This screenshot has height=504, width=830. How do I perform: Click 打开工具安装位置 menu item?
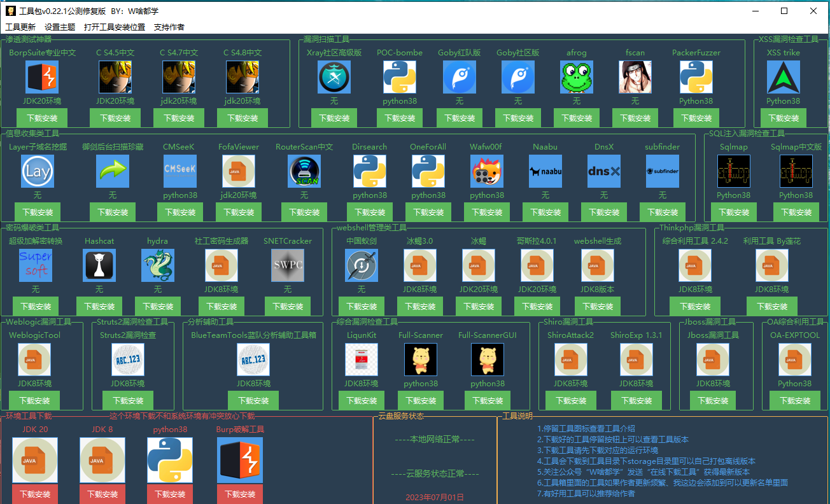tap(115, 27)
